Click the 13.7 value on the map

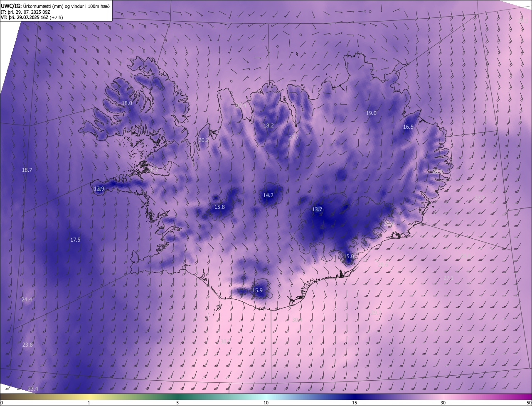tap(317, 210)
